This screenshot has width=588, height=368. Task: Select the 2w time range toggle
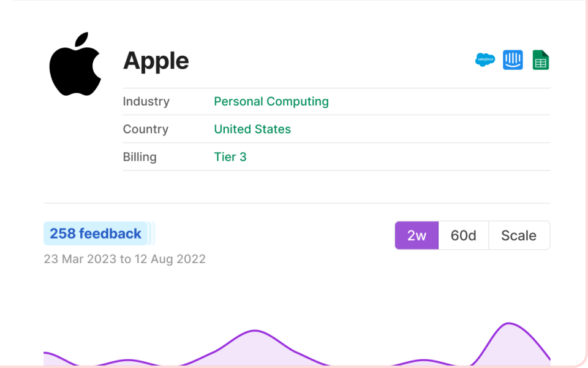417,236
